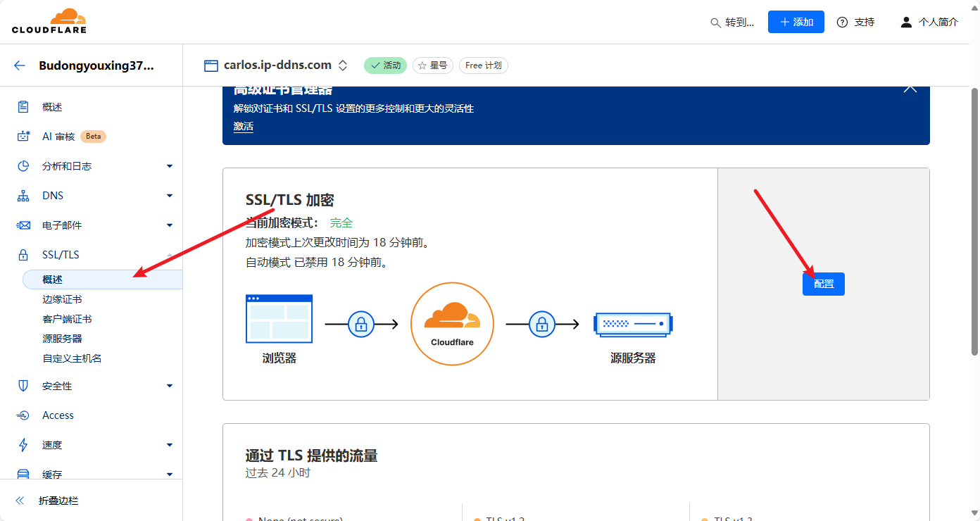Click the Access icon in sidebar
The width and height of the screenshot is (980, 521).
tap(23, 415)
